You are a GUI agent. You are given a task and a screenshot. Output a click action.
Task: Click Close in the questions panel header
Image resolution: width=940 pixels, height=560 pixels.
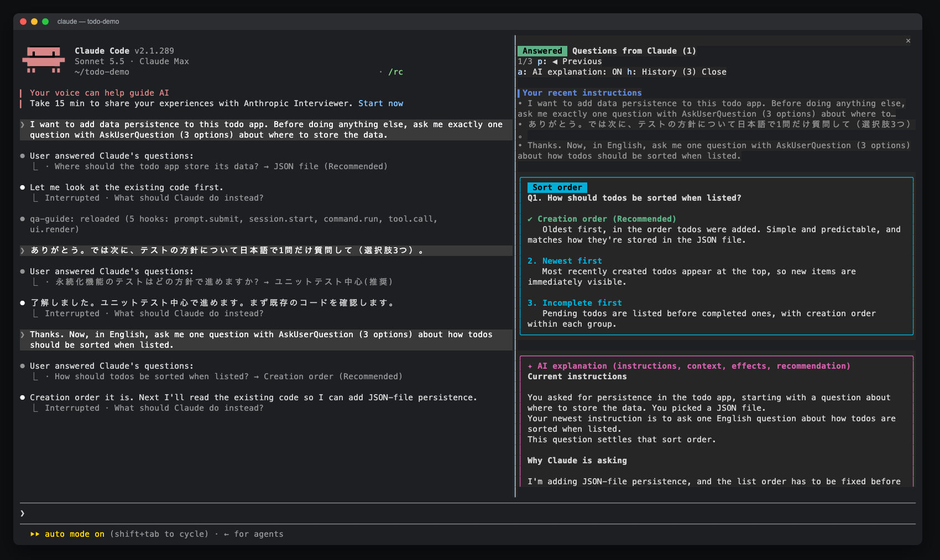(714, 72)
